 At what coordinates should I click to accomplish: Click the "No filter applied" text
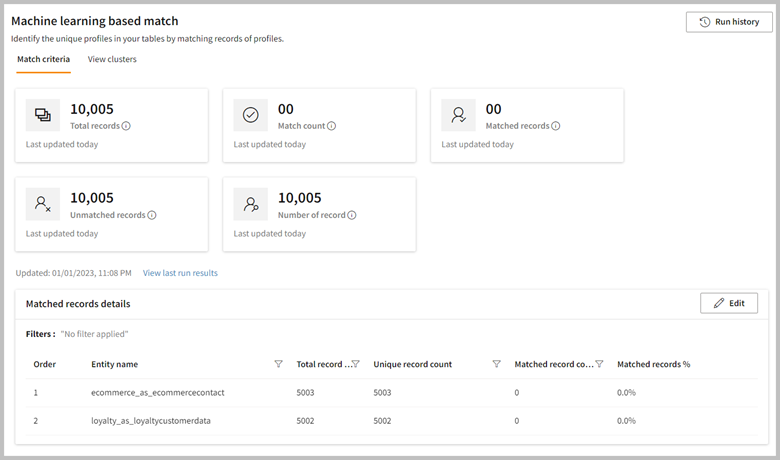click(95, 334)
